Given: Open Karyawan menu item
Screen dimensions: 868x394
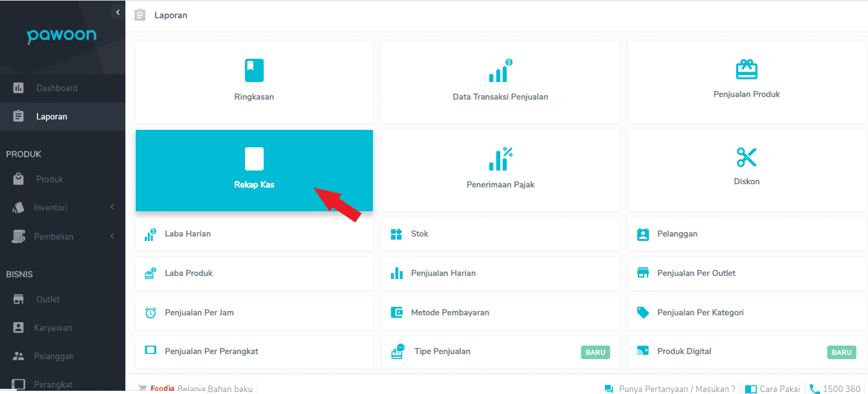Looking at the screenshot, I should [63, 327].
